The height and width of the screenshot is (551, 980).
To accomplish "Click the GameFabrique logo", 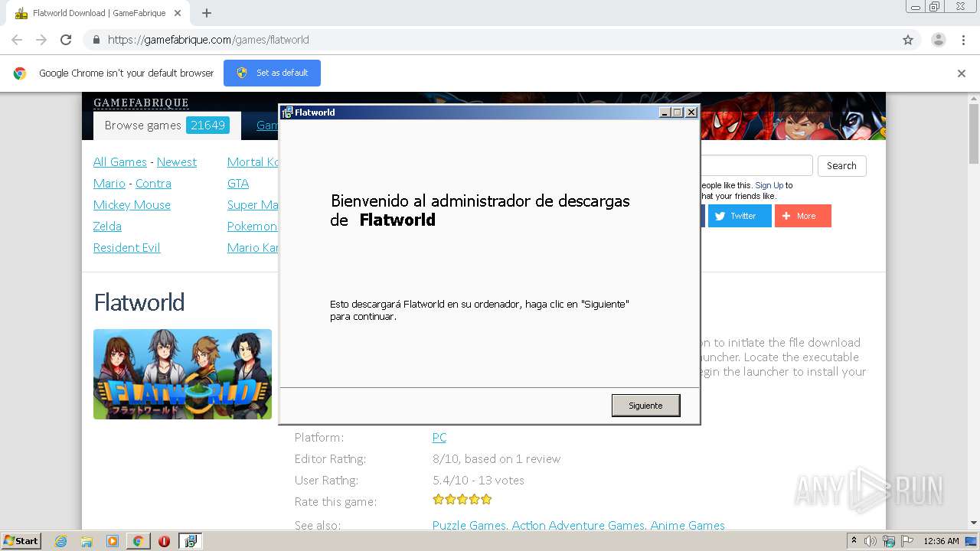I will coord(141,103).
